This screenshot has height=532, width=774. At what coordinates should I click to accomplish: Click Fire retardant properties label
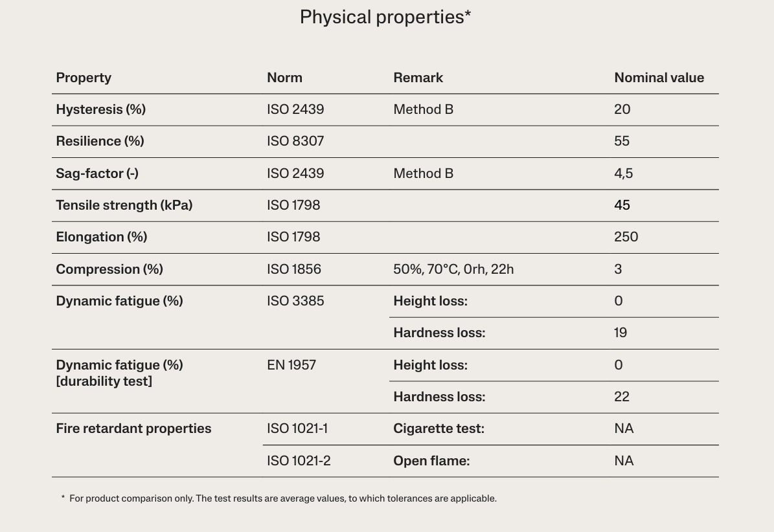133,428
